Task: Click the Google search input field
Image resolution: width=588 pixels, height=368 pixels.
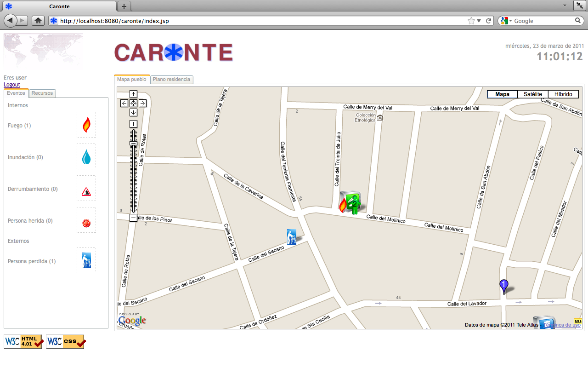Action: click(543, 21)
